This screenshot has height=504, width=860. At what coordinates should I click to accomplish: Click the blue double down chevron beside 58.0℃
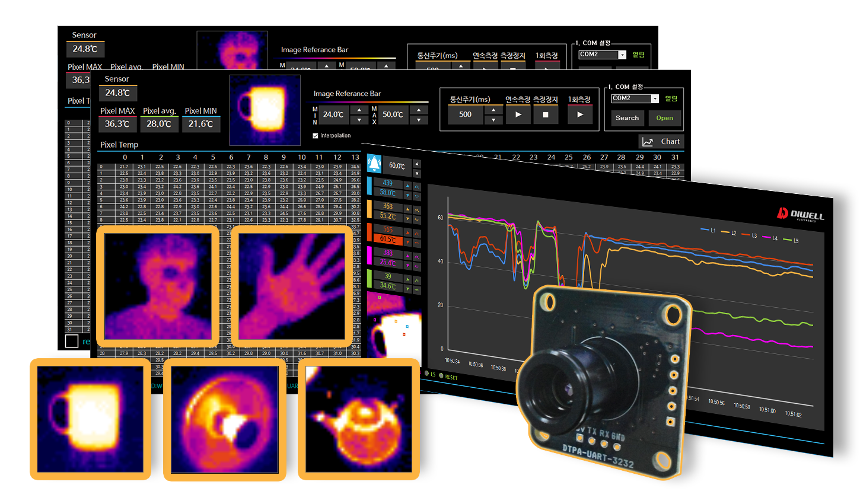417,195
